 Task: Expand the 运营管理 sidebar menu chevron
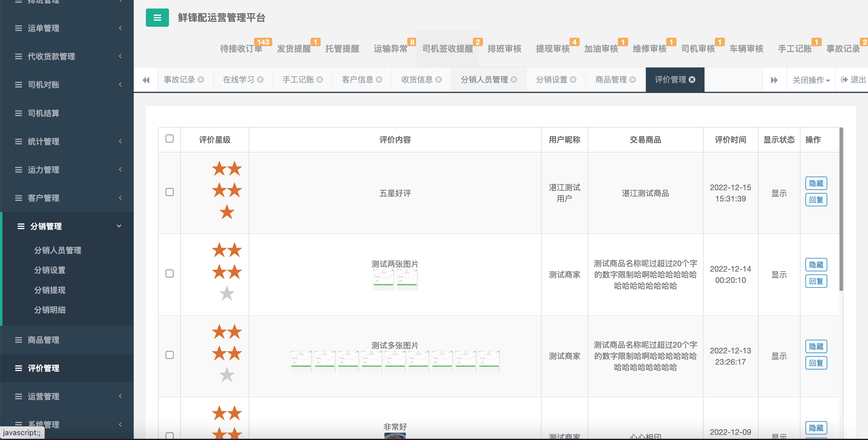pos(120,396)
